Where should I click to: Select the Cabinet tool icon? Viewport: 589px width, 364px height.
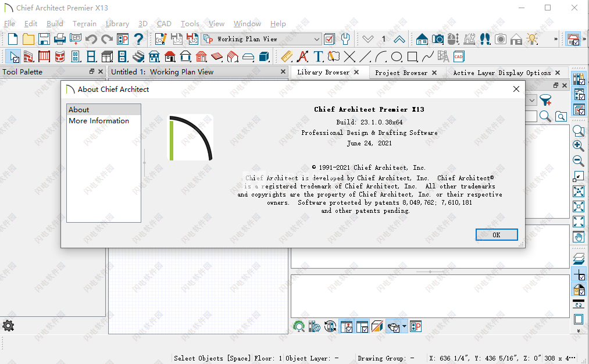[x=107, y=57]
